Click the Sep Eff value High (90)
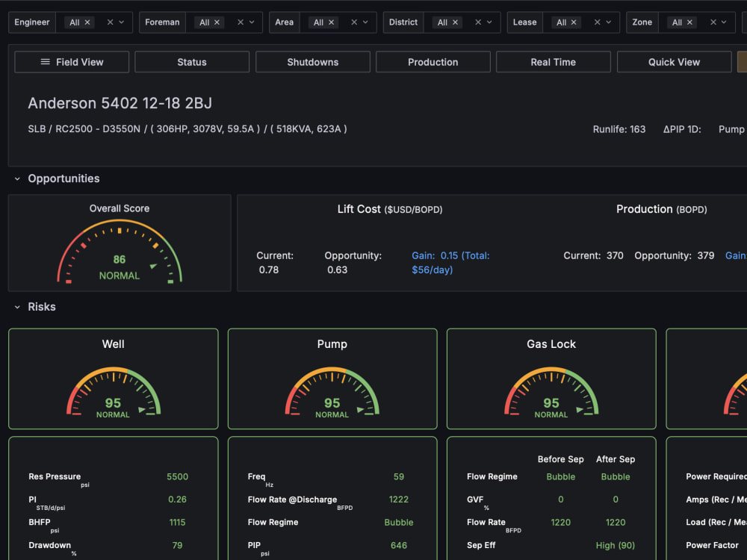747x560 pixels. 615,545
